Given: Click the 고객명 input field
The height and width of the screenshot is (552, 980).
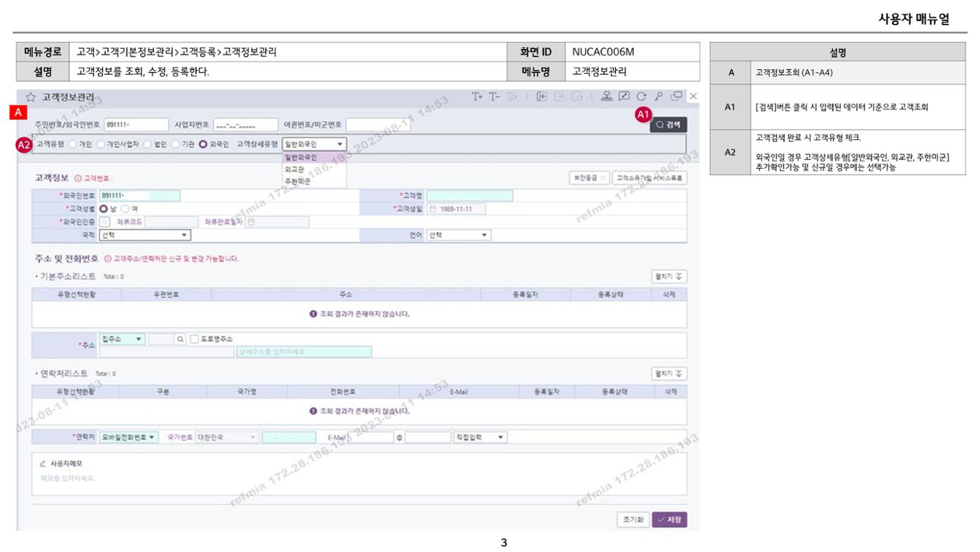Looking at the screenshot, I should tap(469, 195).
